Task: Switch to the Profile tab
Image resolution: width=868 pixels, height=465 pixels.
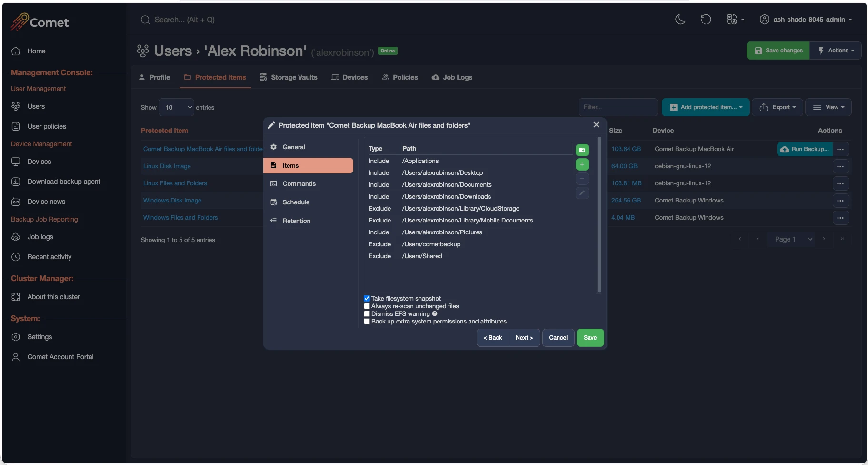Action: point(154,77)
